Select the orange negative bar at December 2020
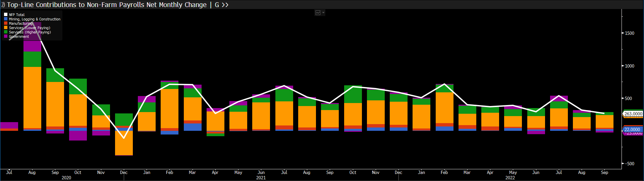This screenshot has height=181, width=644. [x=124, y=143]
